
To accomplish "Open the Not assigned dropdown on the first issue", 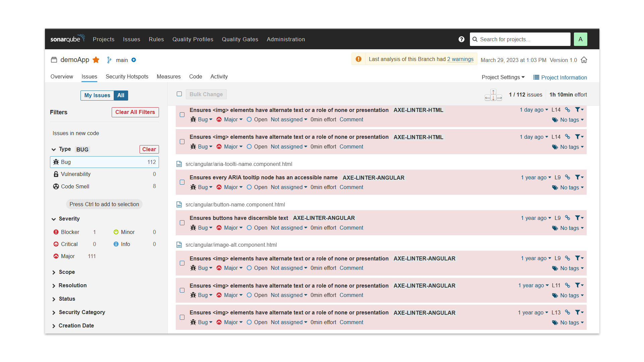I will (x=288, y=119).
